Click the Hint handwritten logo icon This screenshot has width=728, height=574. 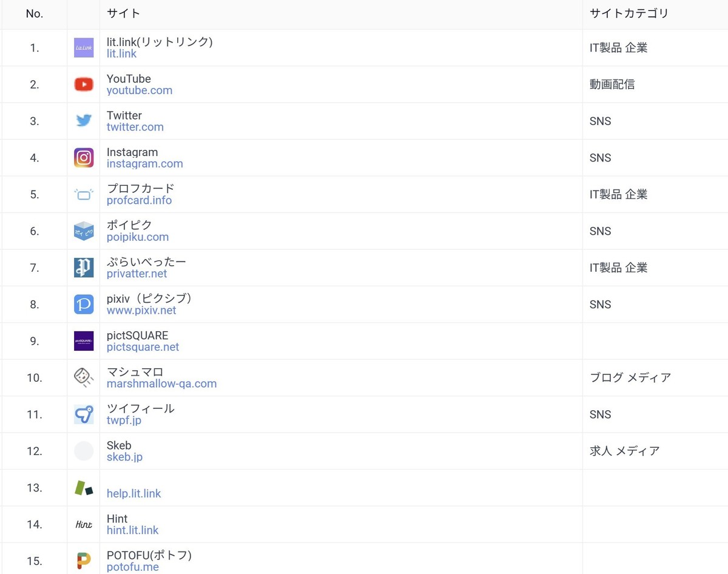tap(84, 524)
